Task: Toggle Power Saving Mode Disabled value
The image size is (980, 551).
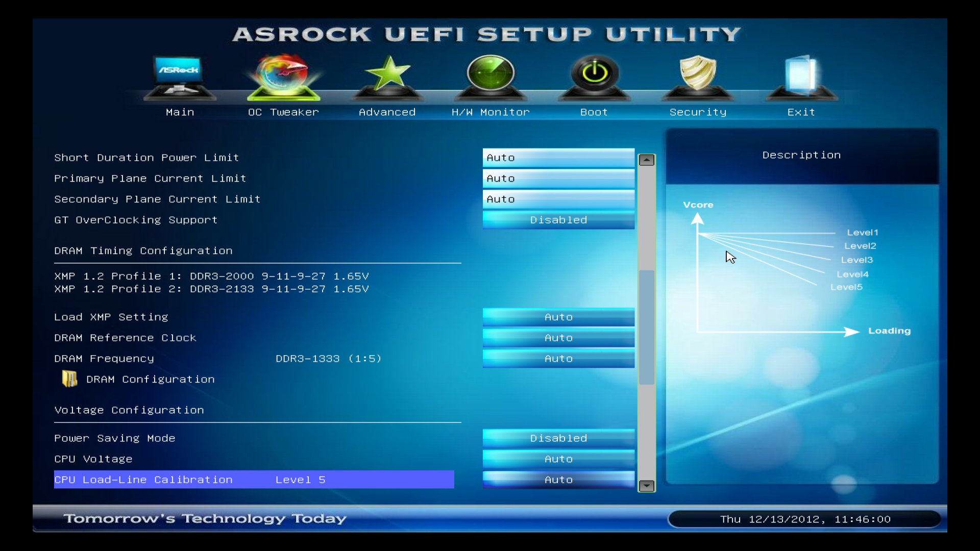Action: 558,438
